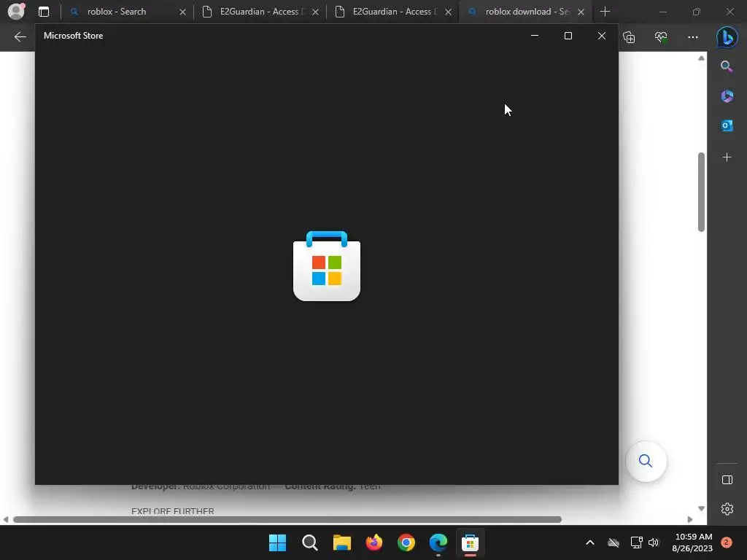Click the page scroll down arrow
Viewport: 747px width, 560px height.
(x=701, y=508)
